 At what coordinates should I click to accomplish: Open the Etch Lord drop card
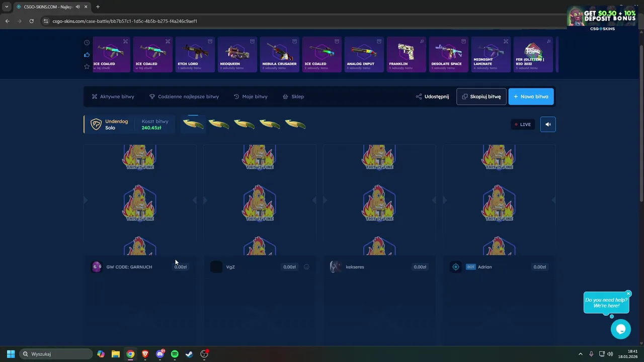click(195, 54)
